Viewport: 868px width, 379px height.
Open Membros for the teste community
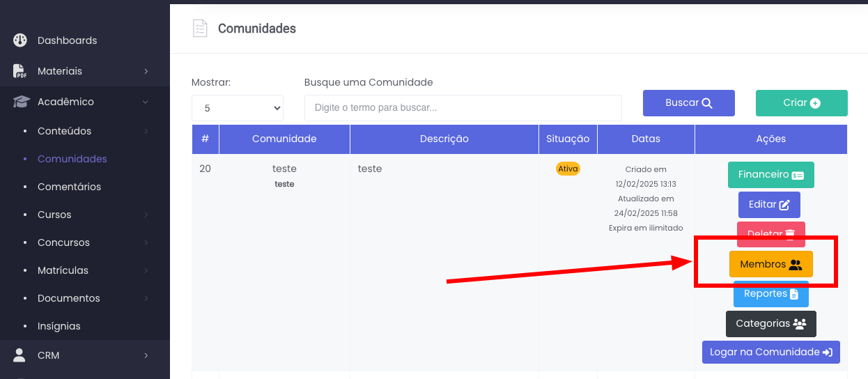coord(770,265)
